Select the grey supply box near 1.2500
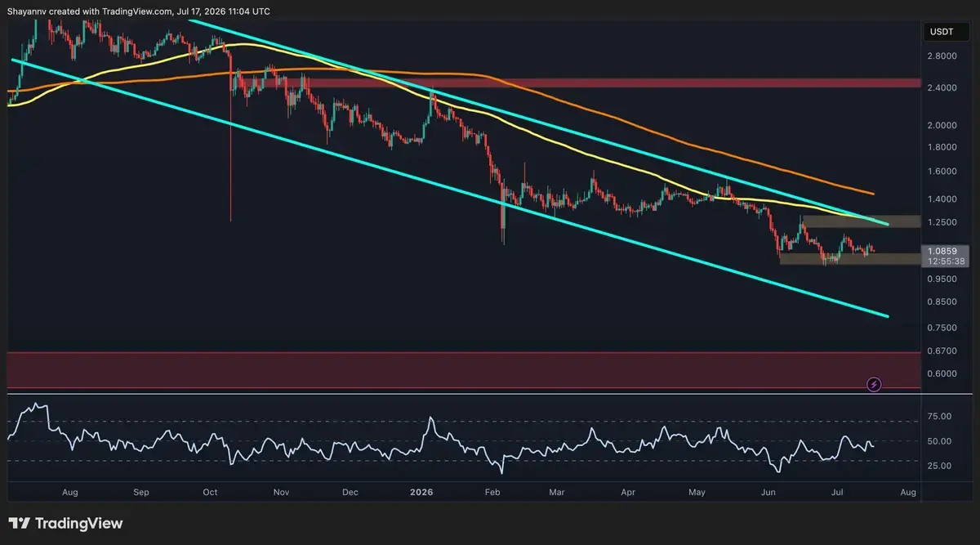 tap(861, 221)
